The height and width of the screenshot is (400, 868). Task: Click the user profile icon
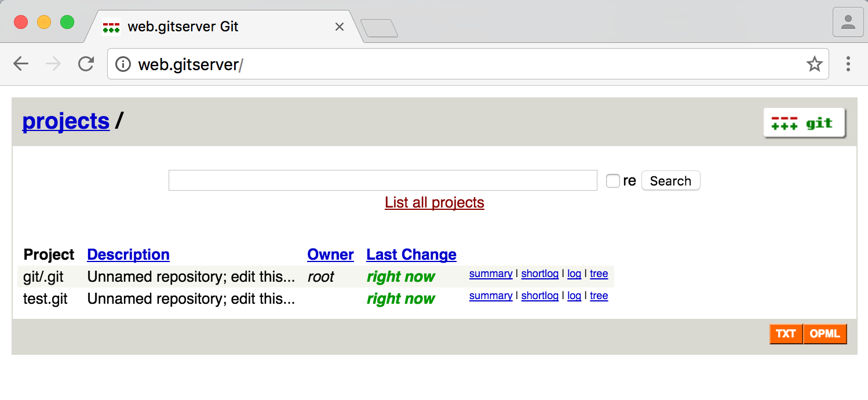pyautogui.click(x=848, y=23)
